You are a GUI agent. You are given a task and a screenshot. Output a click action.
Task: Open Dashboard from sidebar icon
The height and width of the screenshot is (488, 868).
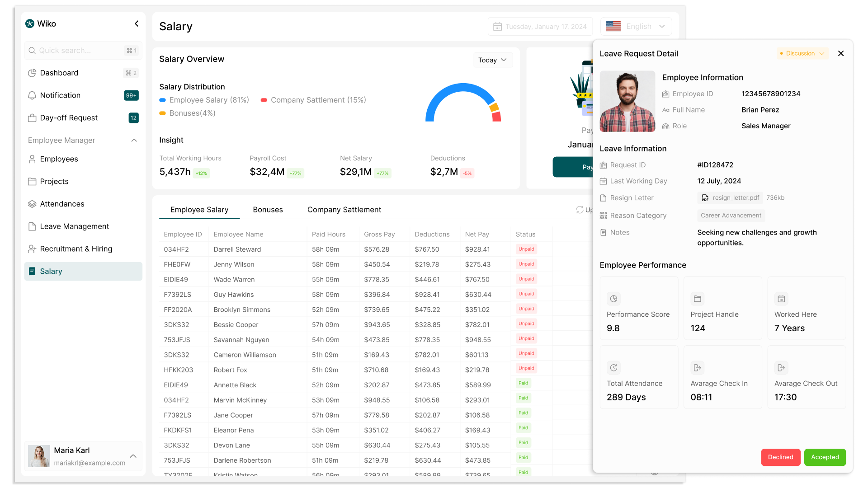click(x=32, y=73)
